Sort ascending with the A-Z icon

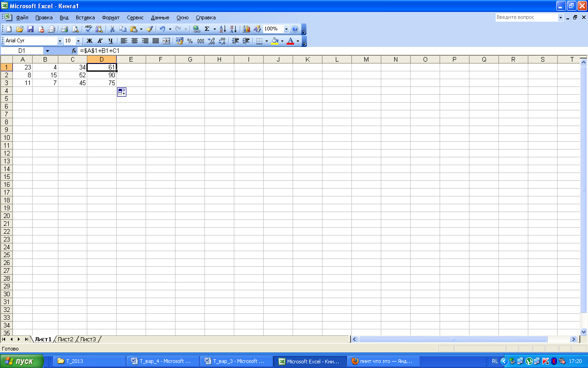223,29
